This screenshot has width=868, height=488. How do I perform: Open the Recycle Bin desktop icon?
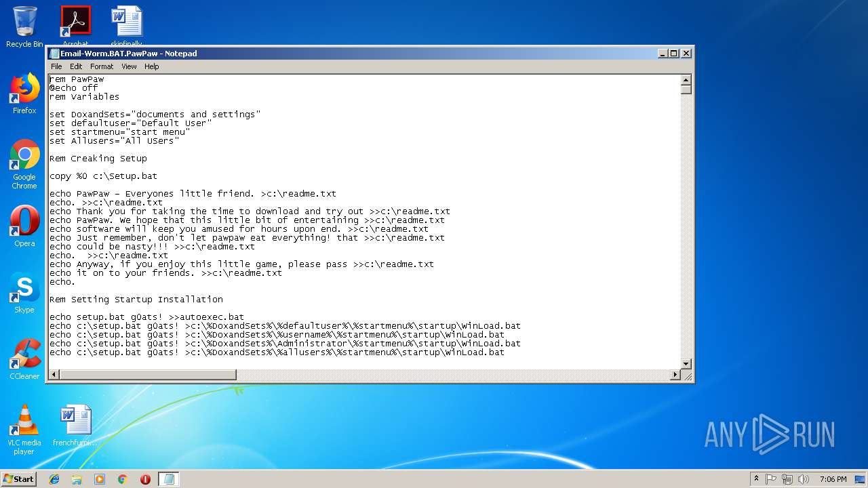click(24, 27)
